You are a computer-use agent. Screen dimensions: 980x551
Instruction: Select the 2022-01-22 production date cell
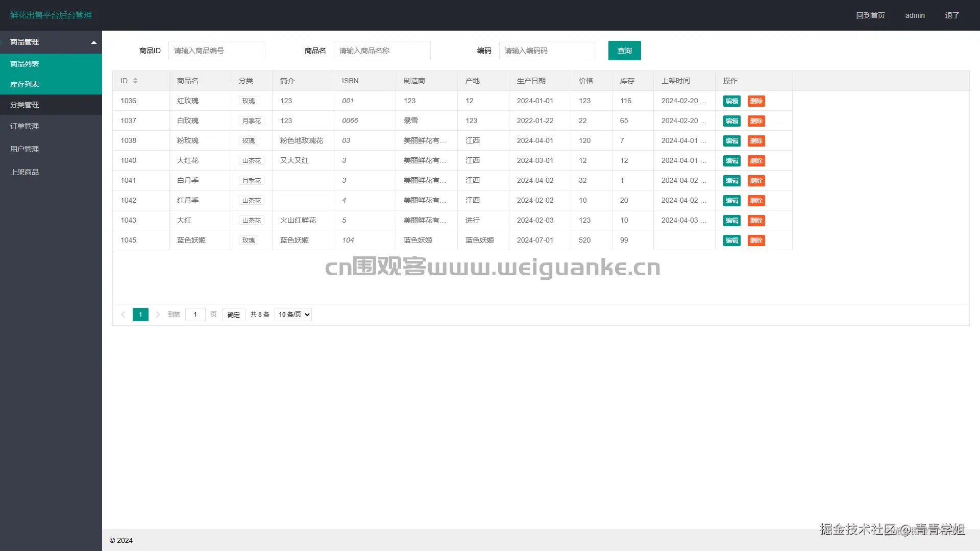pos(540,121)
